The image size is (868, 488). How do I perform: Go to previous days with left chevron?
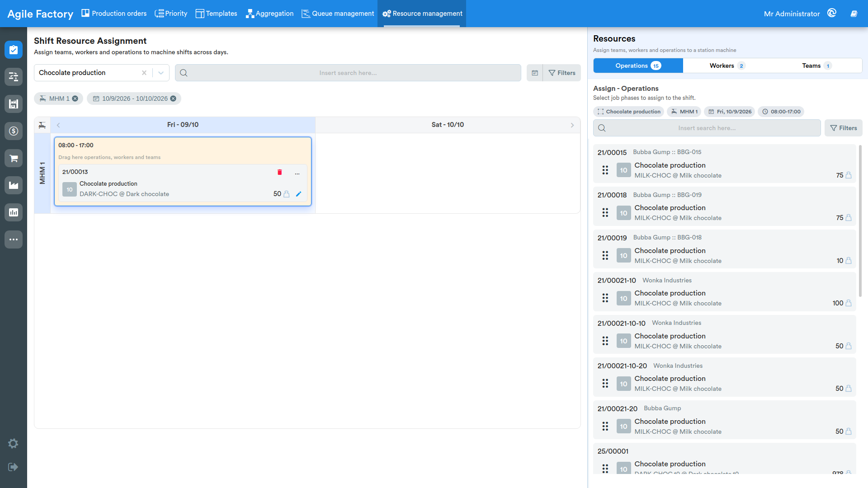click(x=58, y=125)
